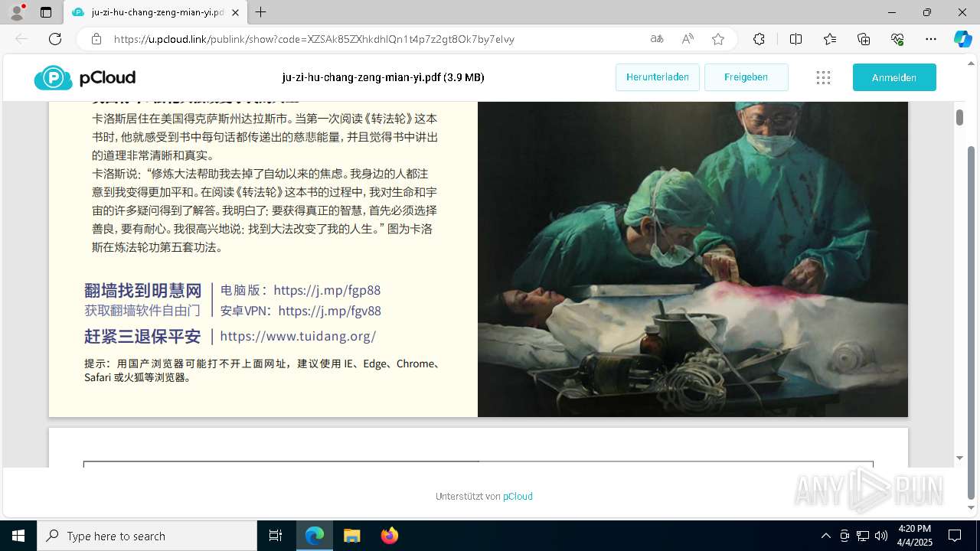Click the Freigeben share button
Screen dimensions: 980x551
click(x=746, y=77)
